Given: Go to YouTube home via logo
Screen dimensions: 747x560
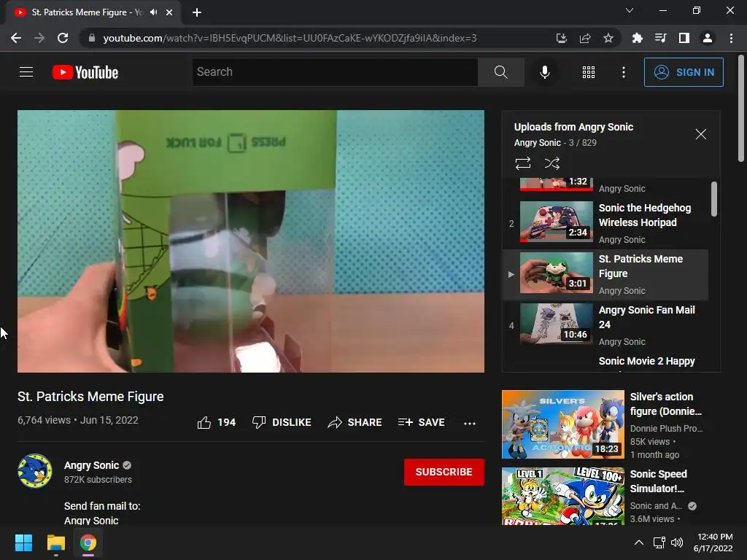Looking at the screenshot, I should (x=85, y=72).
